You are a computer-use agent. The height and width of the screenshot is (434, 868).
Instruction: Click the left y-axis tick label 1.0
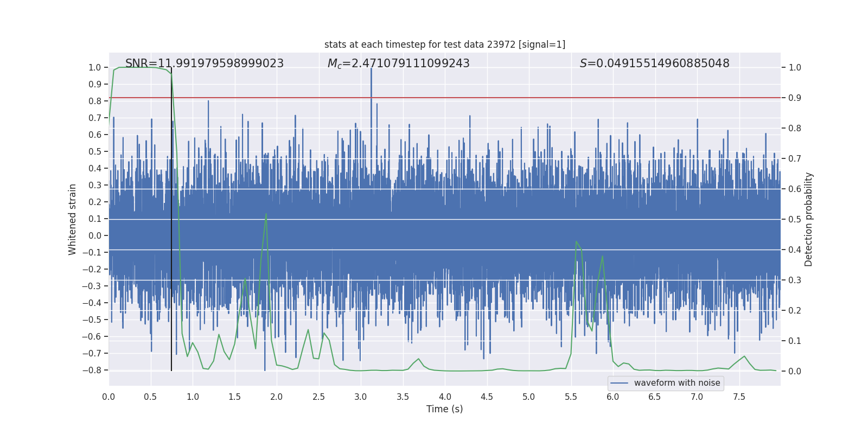pyautogui.click(x=94, y=68)
